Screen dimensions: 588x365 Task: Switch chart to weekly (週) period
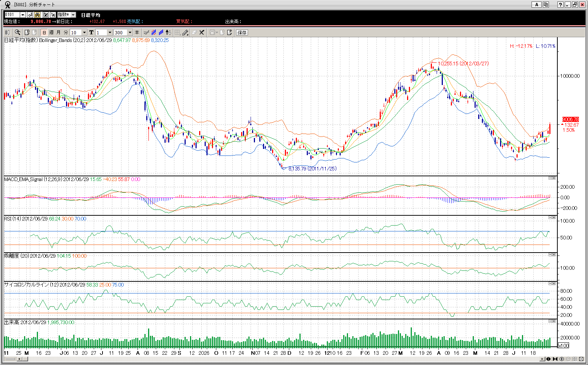point(51,32)
